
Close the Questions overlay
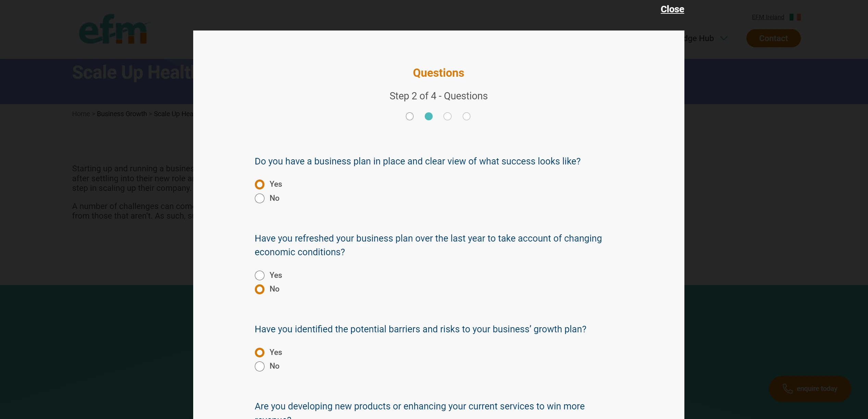[x=672, y=9]
